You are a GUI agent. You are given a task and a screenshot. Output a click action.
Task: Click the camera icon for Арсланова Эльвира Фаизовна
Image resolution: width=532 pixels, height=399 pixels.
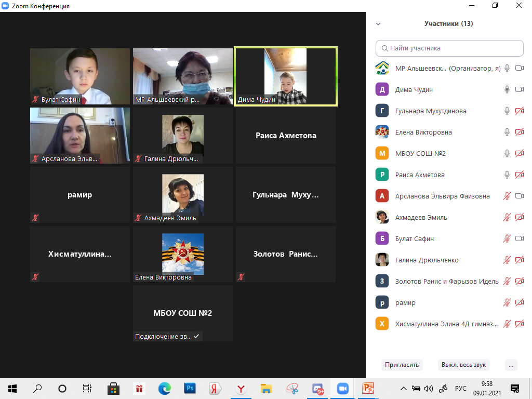[x=519, y=196]
